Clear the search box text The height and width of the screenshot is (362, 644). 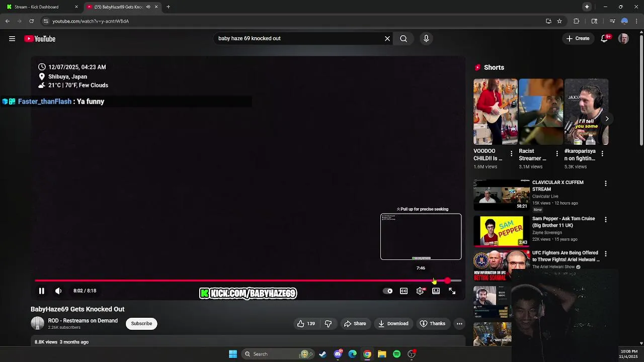(387, 39)
